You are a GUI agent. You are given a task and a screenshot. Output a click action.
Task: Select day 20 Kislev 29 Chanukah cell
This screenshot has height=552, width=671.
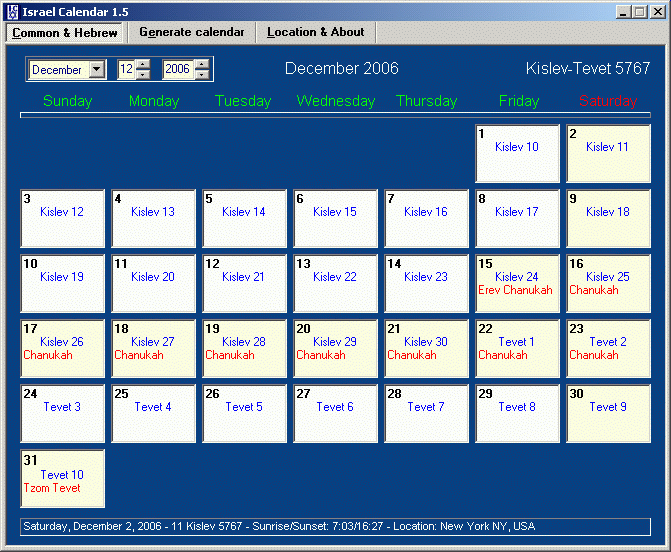pyautogui.click(x=336, y=349)
